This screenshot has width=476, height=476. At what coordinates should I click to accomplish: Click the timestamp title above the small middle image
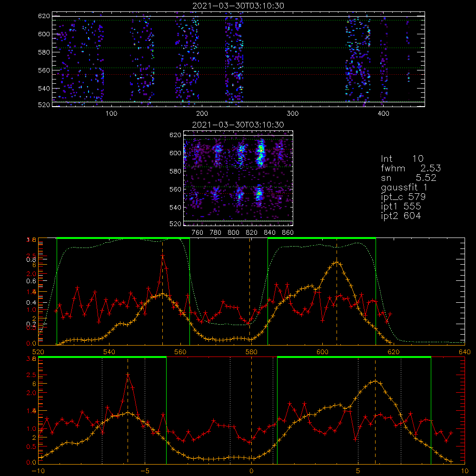238,125
